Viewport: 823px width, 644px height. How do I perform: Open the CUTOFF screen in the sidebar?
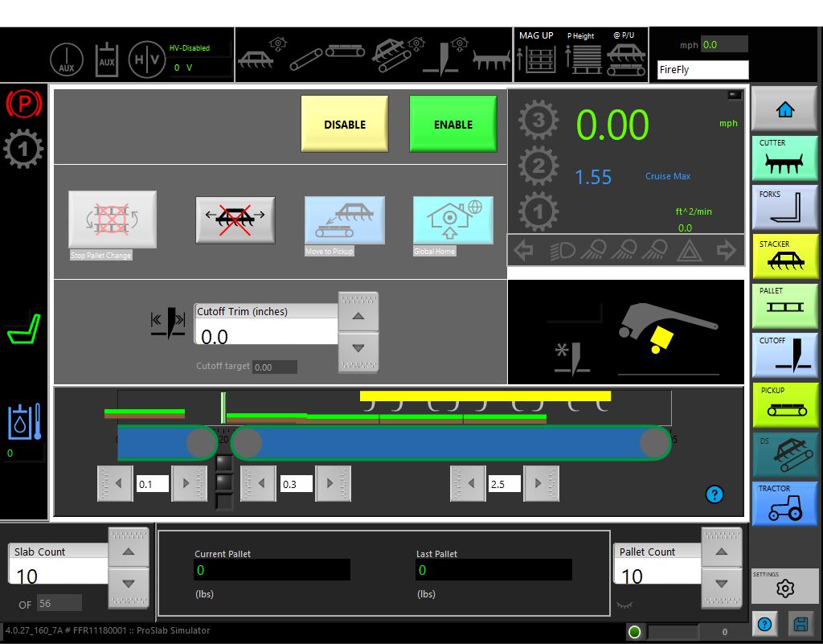784,355
